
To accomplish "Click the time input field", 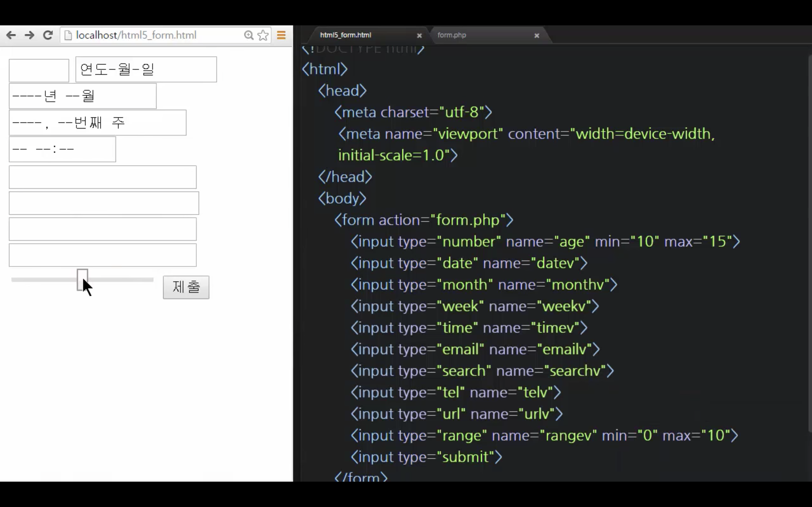I will click(62, 149).
